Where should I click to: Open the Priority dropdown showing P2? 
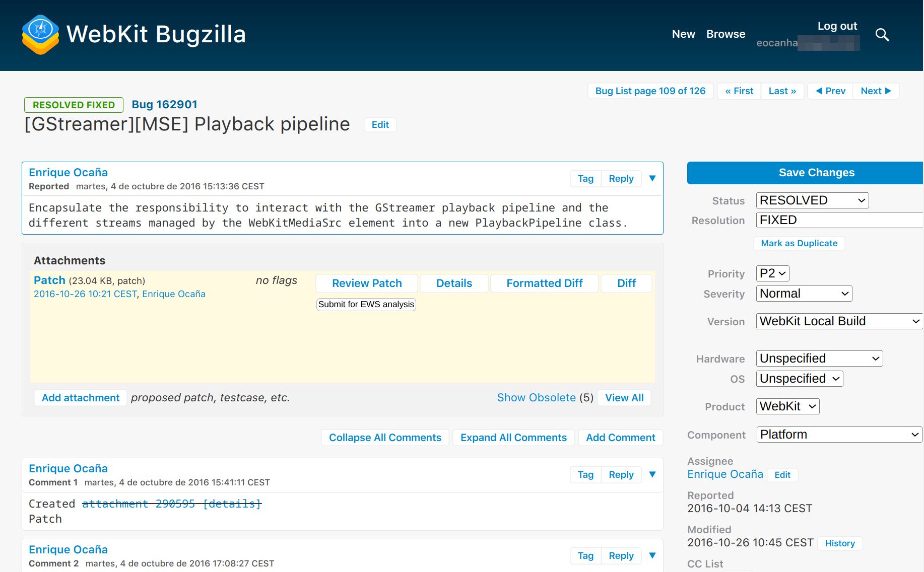[772, 273]
